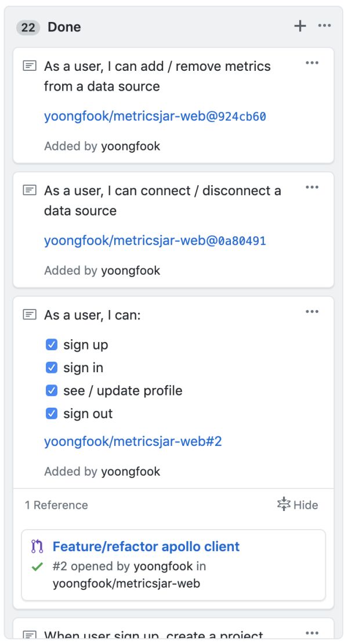This screenshot has width=348, height=644.
Task: Click the pull request icon in reference
Action: [37, 546]
